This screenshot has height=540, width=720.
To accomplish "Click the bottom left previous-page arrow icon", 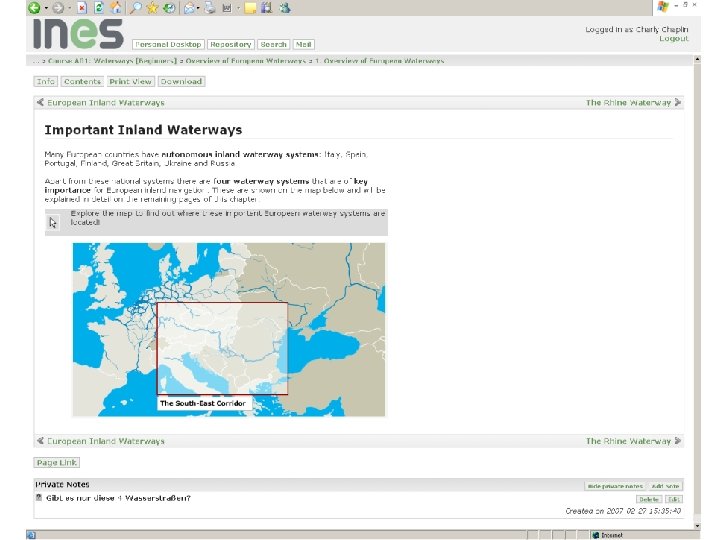I will click(40, 441).
